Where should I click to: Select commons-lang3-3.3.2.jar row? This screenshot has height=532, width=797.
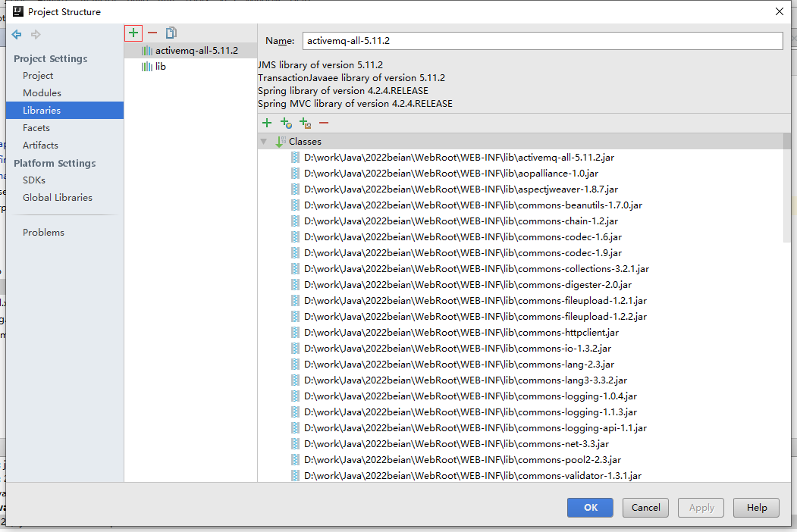click(520, 380)
